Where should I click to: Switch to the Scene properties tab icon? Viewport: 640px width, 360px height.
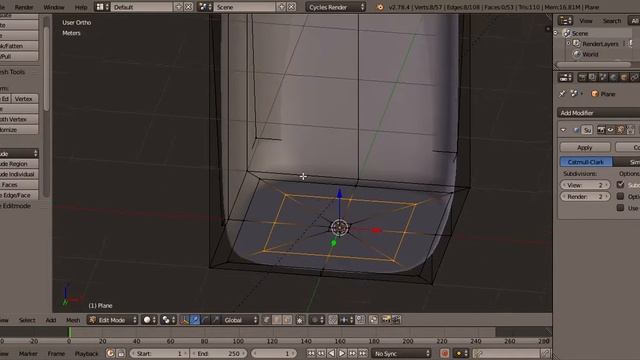(603, 77)
